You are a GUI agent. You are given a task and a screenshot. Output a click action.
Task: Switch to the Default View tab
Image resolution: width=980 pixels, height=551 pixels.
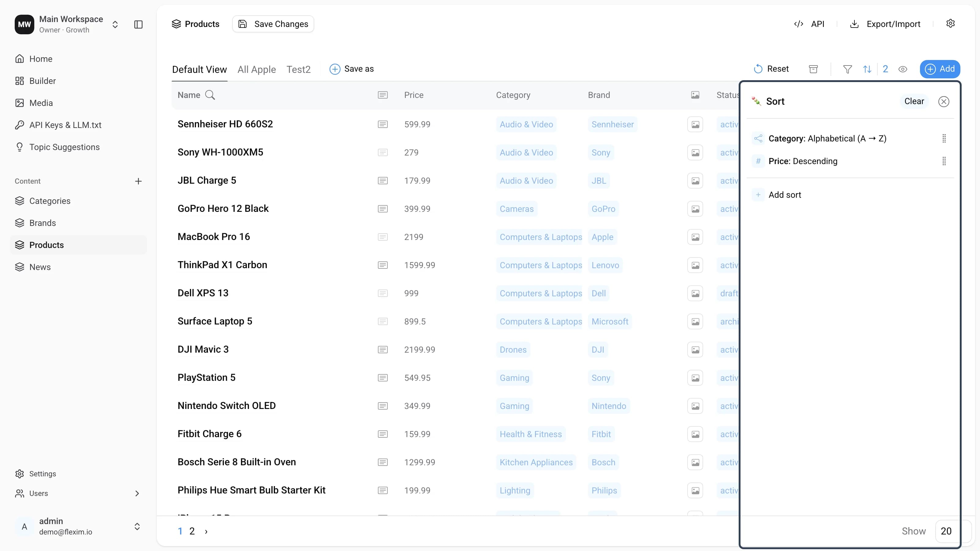click(x=199, y=69)
